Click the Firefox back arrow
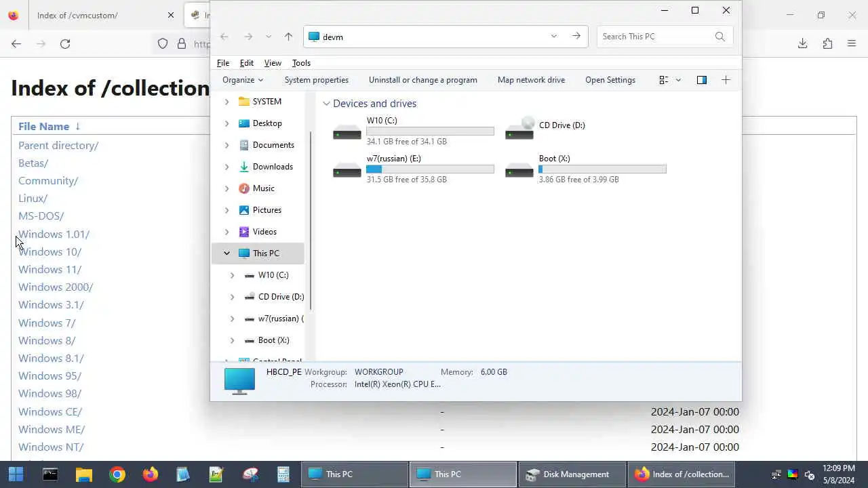 pyautogui.click(x=16, y=44)
